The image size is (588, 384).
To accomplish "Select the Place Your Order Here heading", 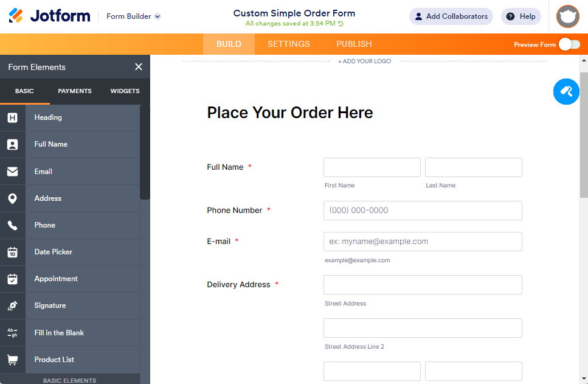I will [x=290, y=113].
